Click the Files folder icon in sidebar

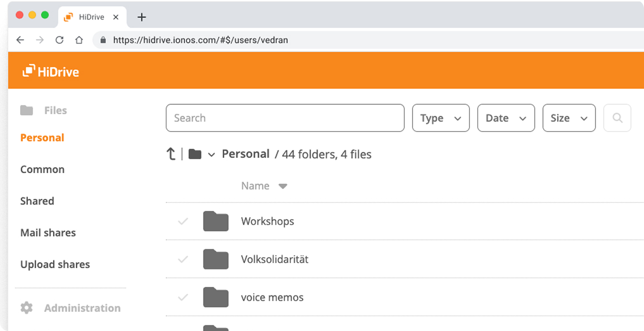pyautogui.click(x=27, y=110)
